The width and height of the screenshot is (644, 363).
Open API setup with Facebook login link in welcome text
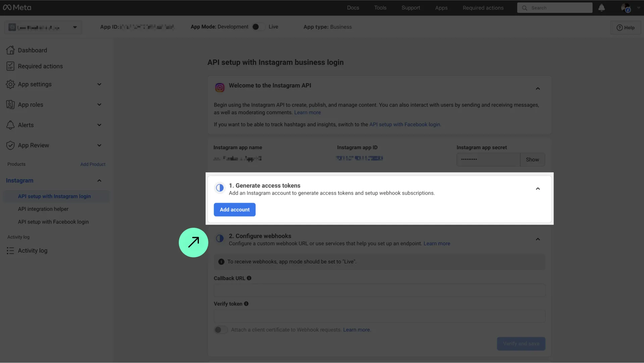[405, 124]
